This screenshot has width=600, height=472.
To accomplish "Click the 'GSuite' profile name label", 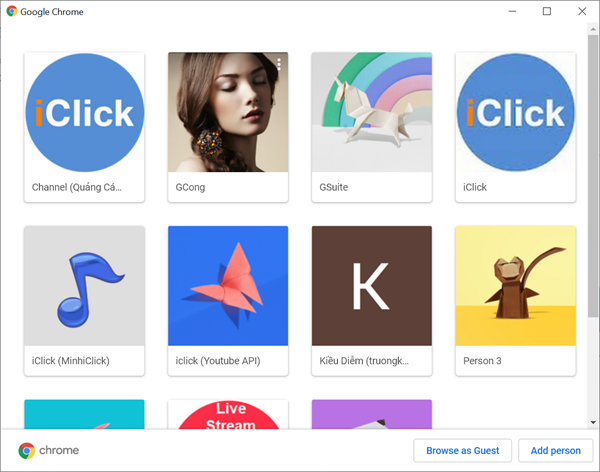I will tap(334, 187).
